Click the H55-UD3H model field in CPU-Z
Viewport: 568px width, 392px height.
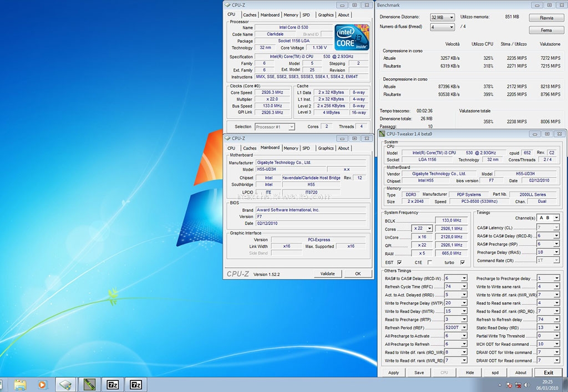click(291, 170)
